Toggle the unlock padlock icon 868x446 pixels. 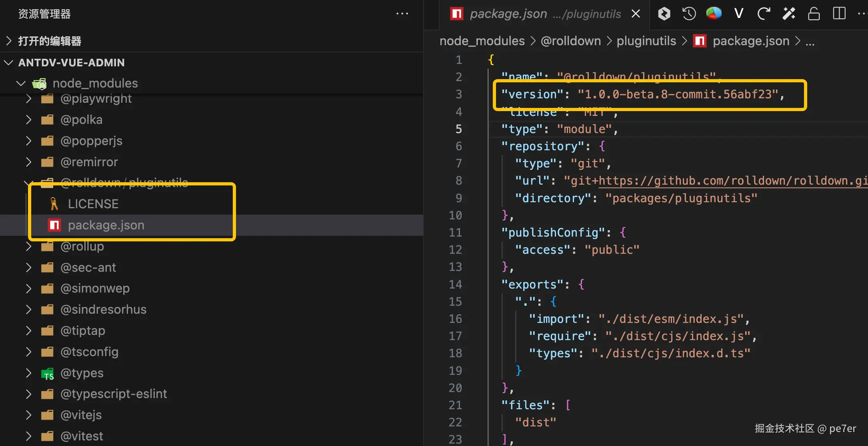(814, 14)
